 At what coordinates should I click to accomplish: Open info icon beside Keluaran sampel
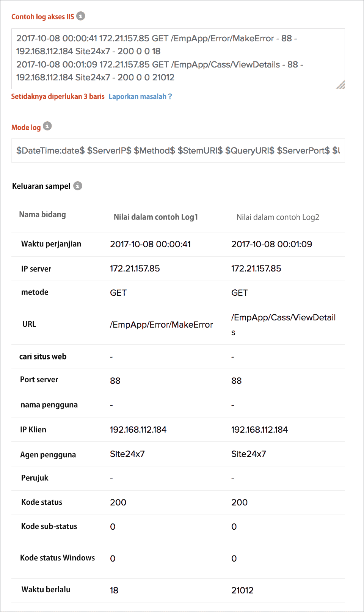(78, 186)
